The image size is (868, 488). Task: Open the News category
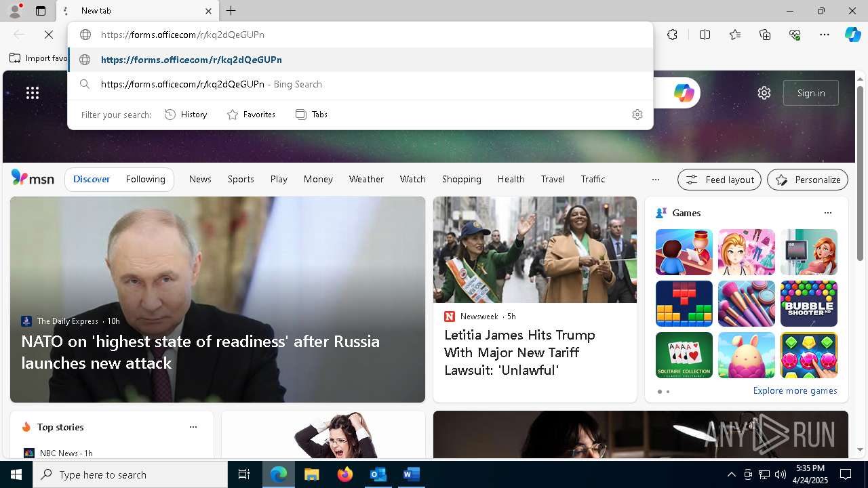(x=200, y=179)
